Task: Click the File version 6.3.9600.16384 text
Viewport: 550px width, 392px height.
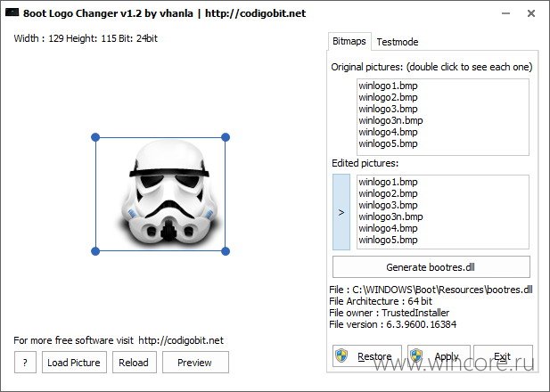Action: coord(393,324)
